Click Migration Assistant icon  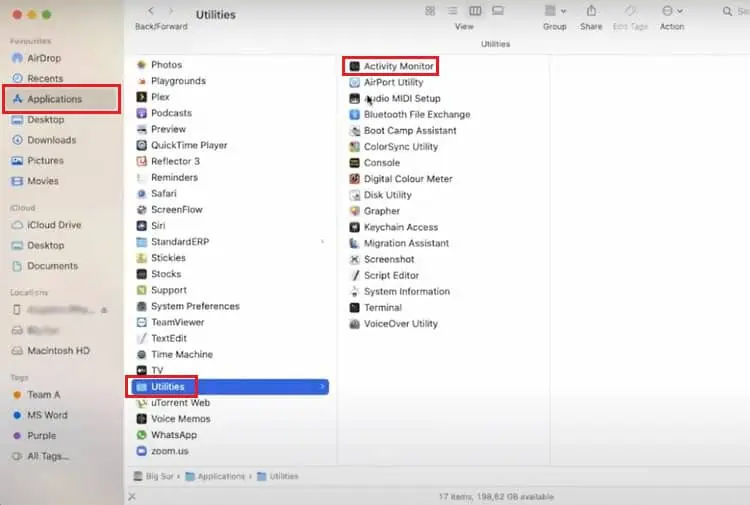(354, 243)
